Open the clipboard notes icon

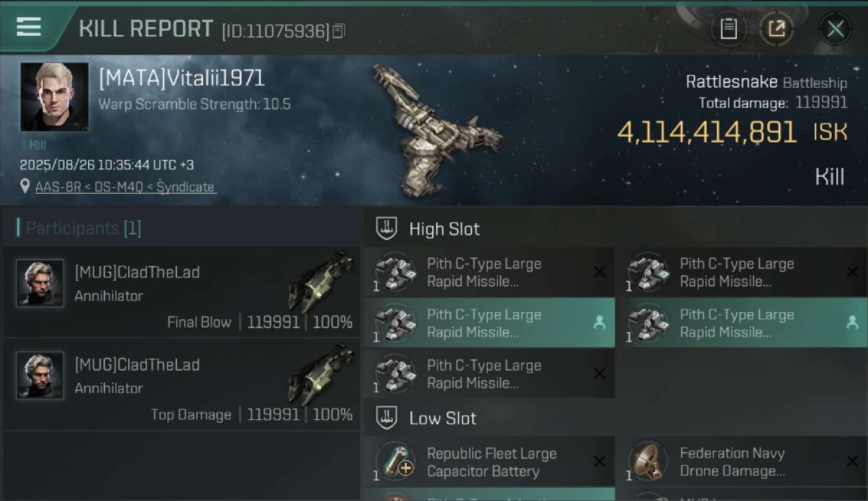click(x=728, y=29)
